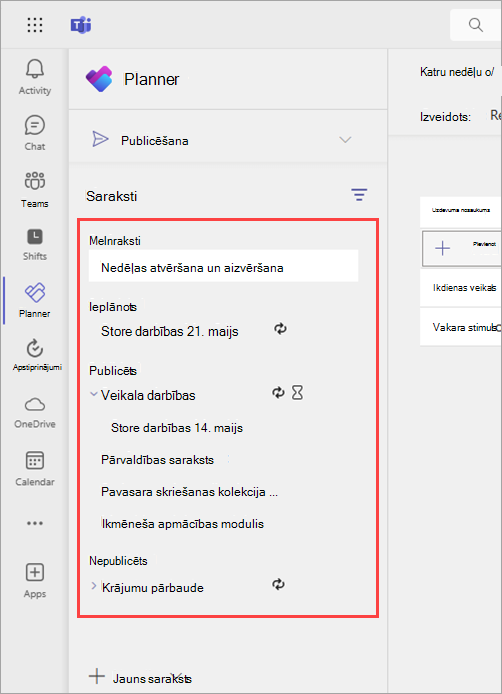Screen dimensions: 502x694
Task: Open Teams in the sidebar
Action: [35, 190]
